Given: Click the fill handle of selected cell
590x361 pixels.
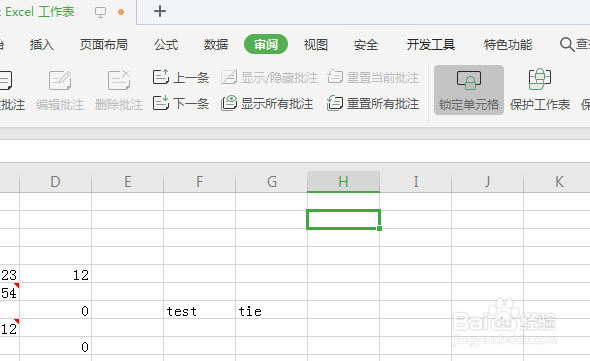Looking at the screenshot, I should 379,228.
